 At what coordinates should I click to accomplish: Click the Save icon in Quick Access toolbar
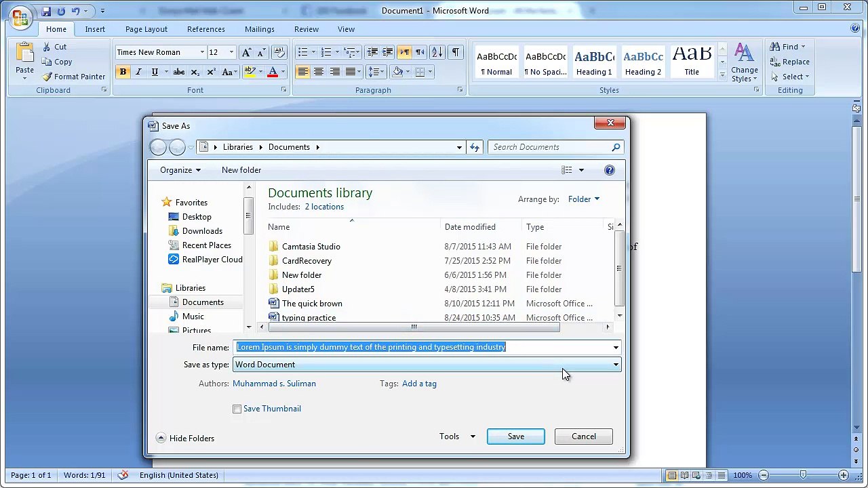(46, 11)
